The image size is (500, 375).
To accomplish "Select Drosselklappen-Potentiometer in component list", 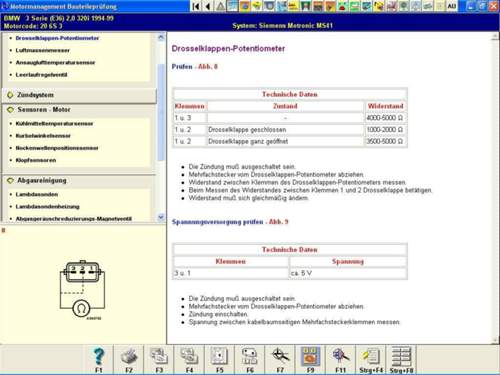I will pos(57,38).
